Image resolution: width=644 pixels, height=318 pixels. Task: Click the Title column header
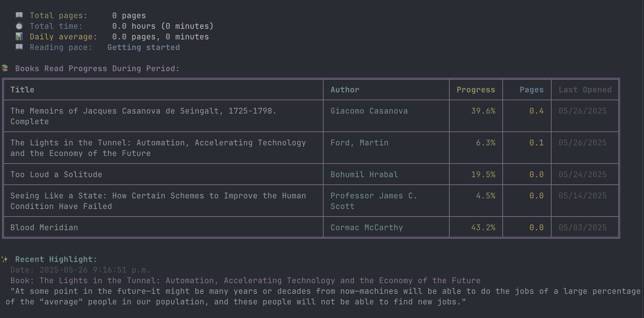[22, 90]
